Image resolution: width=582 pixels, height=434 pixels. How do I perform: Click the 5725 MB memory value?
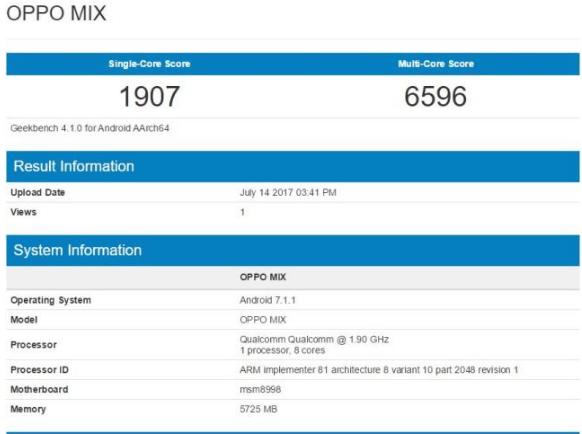pos(258,409)
